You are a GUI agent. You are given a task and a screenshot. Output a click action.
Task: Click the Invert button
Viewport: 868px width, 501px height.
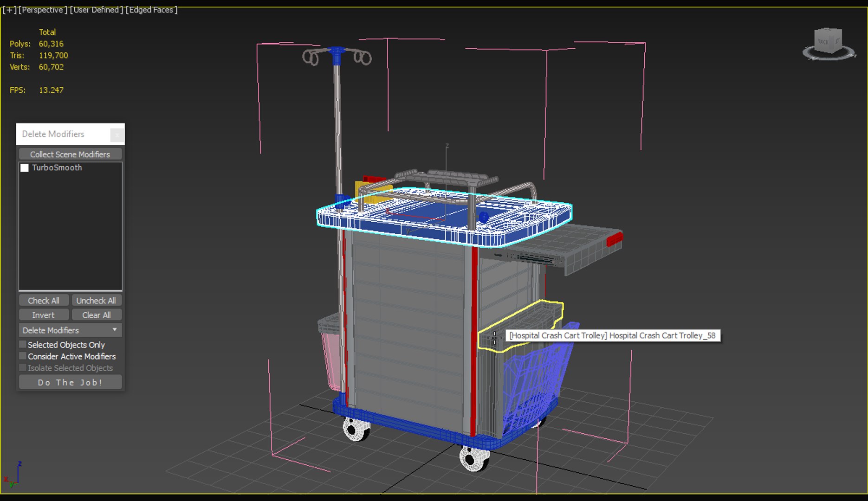[44, 315]
